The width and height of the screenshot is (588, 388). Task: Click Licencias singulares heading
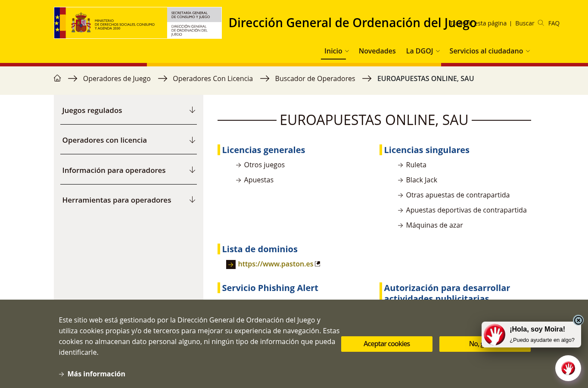(x=426, y=150)
